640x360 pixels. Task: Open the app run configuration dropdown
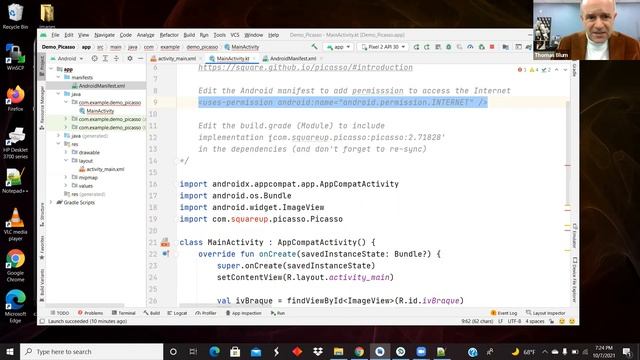click(x=338, y=47)
